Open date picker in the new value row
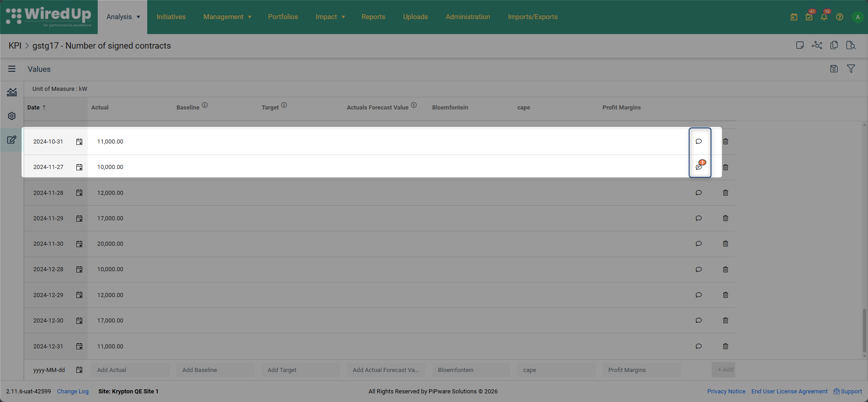Image resolution: width=868 pixels, height=402 pixels. 79,370
